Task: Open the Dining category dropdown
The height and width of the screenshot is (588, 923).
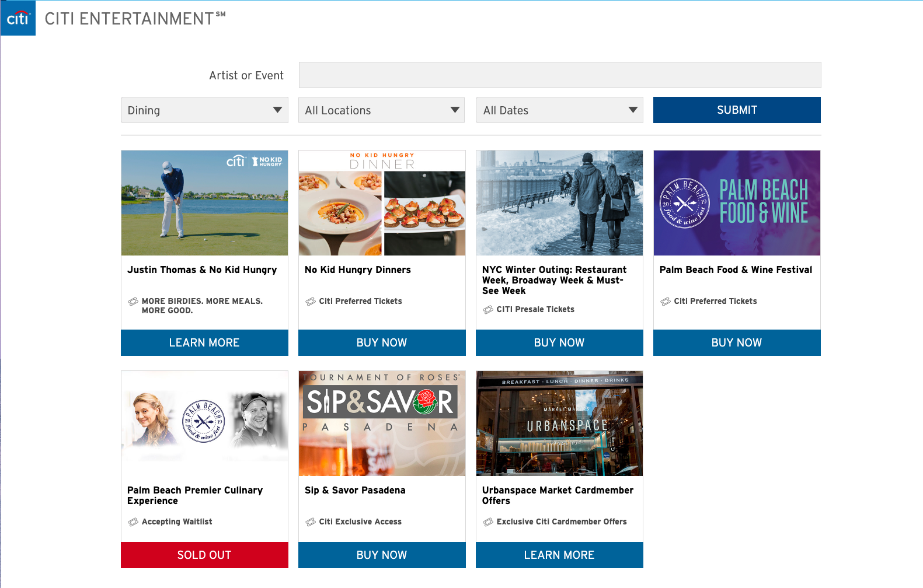Action: click(204, 110)
